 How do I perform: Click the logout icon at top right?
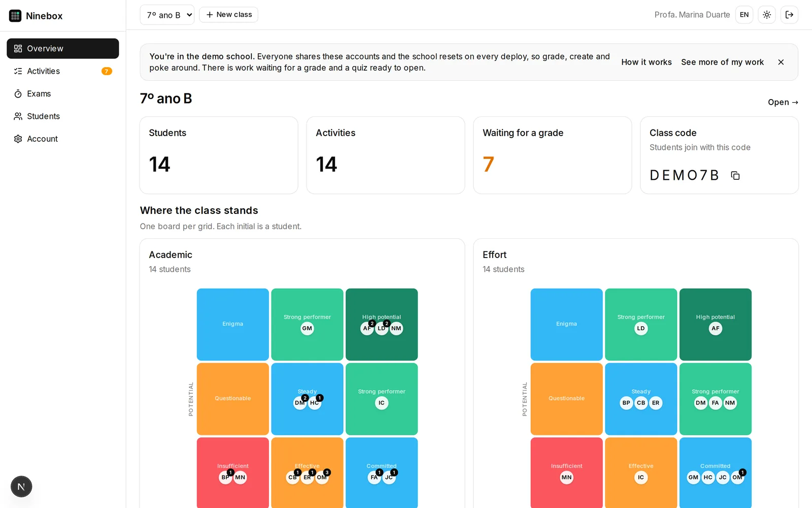[789, 15]
